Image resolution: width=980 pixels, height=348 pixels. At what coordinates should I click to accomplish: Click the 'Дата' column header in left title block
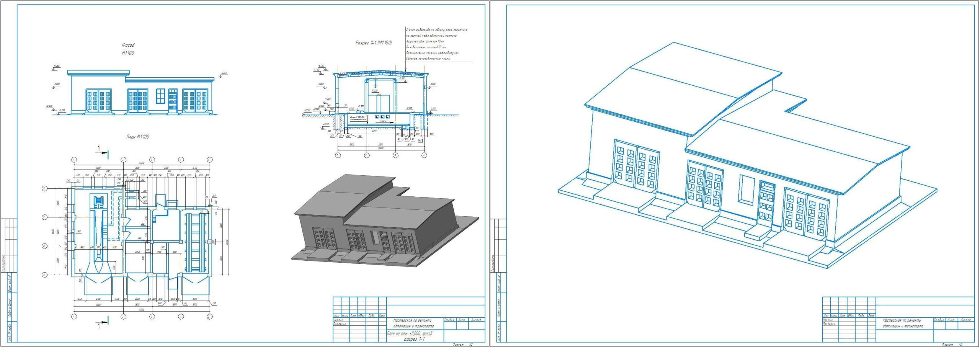(382, 316)
